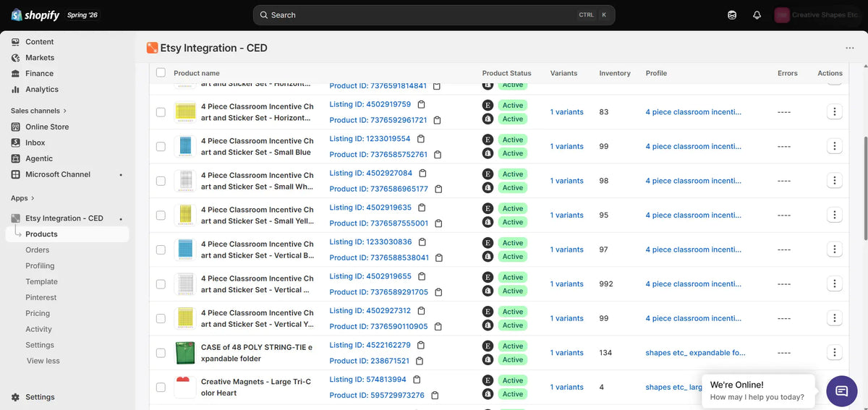Click thumbnail of POLY STRING-TIE expandable folder
The width and height of the screenshot is (868, 410).
[x=185, y=353]
